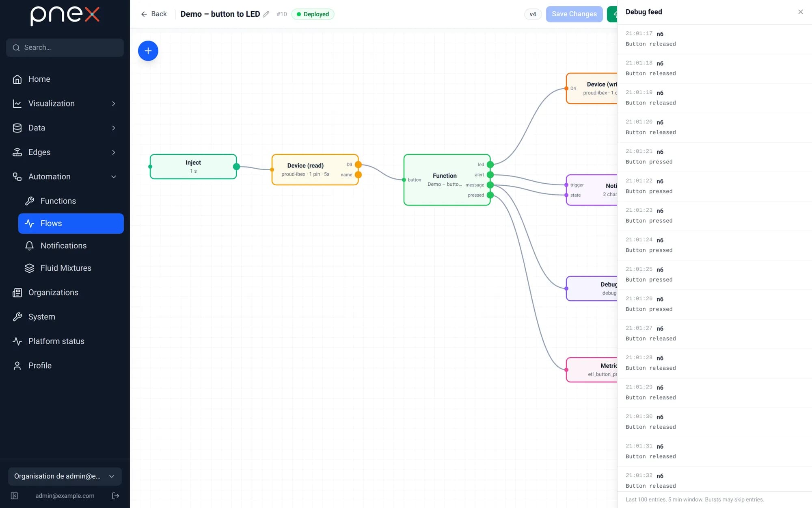Screen dimensions: 812x508
Task: Click the System wrench icon
Action: tap(17, 317)
